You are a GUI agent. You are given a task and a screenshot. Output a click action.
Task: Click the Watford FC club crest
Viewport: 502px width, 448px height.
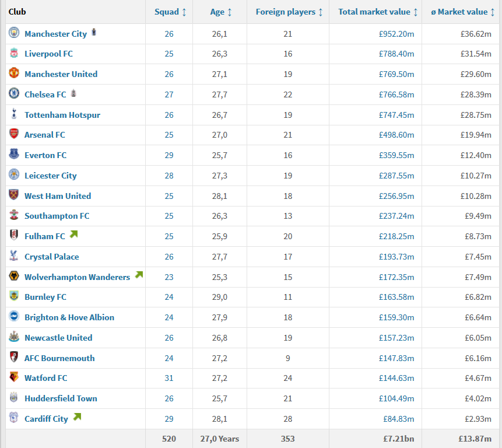pyautogui.click(x=14, y=377)
